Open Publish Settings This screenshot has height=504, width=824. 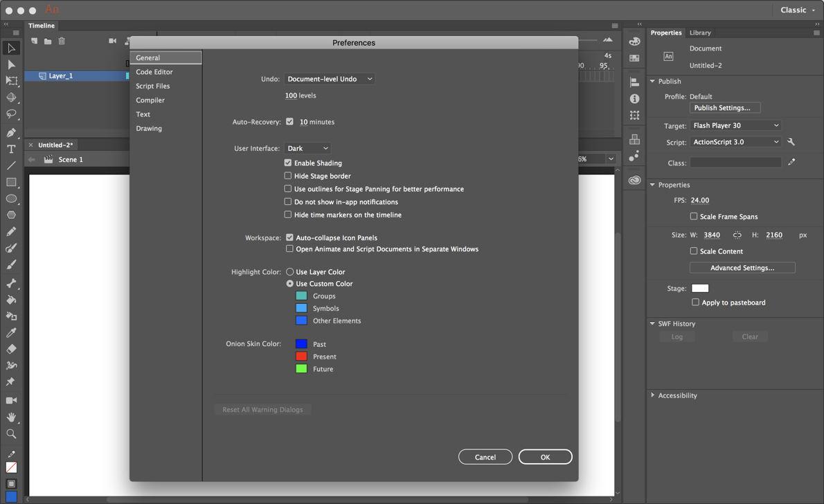coord(725,107)
